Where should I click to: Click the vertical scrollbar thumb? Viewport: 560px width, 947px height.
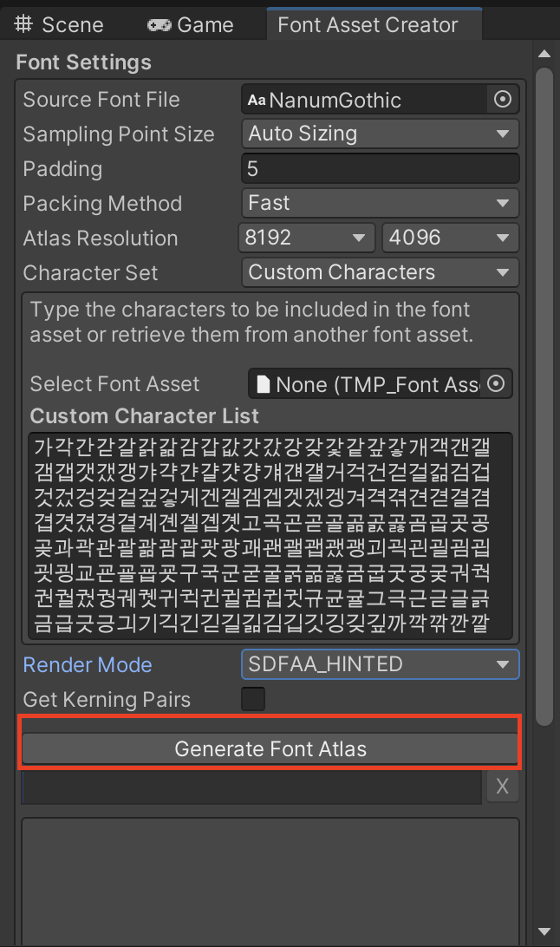tap(544, 396)
